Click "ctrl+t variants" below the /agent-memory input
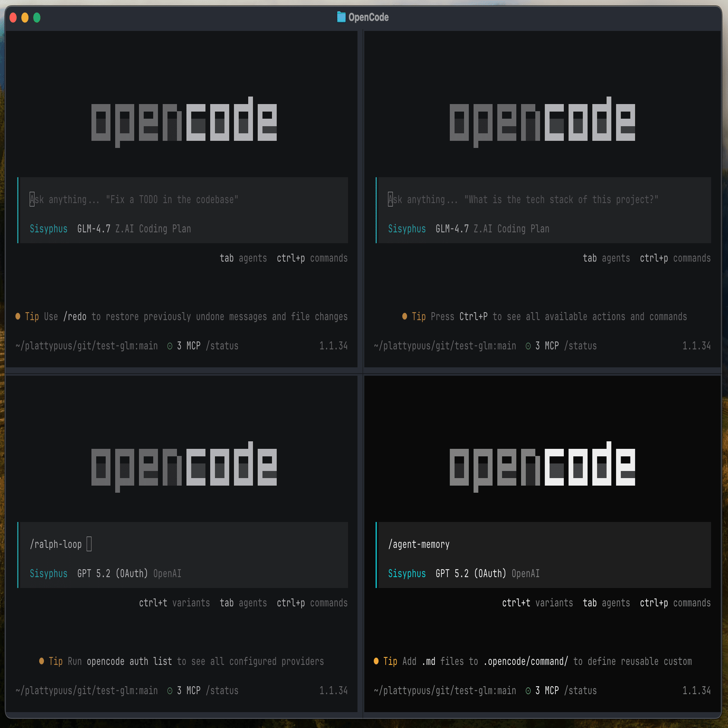Viewport: 728px width, 728px height. 538,603
